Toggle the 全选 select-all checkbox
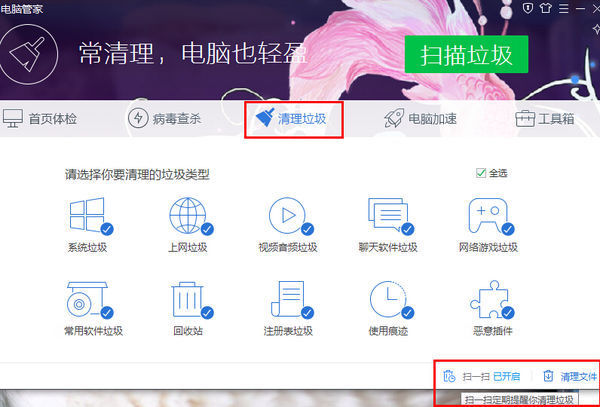 point(481,173)
